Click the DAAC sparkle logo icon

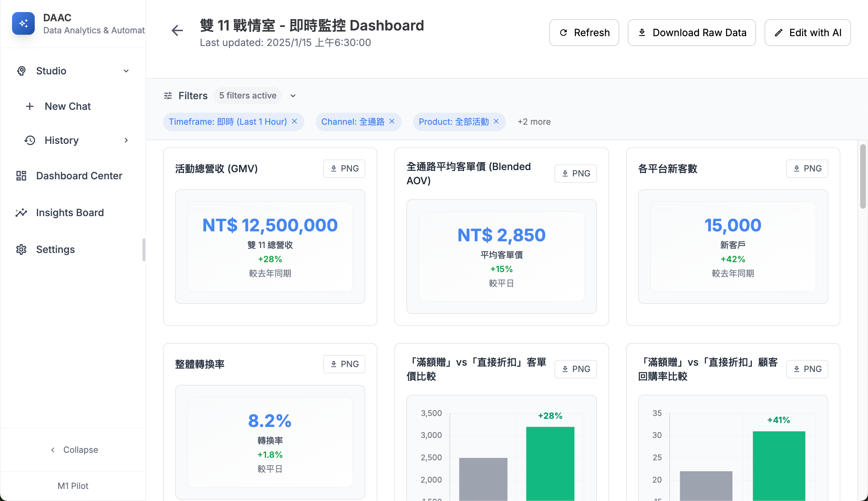tap(23, 23)
